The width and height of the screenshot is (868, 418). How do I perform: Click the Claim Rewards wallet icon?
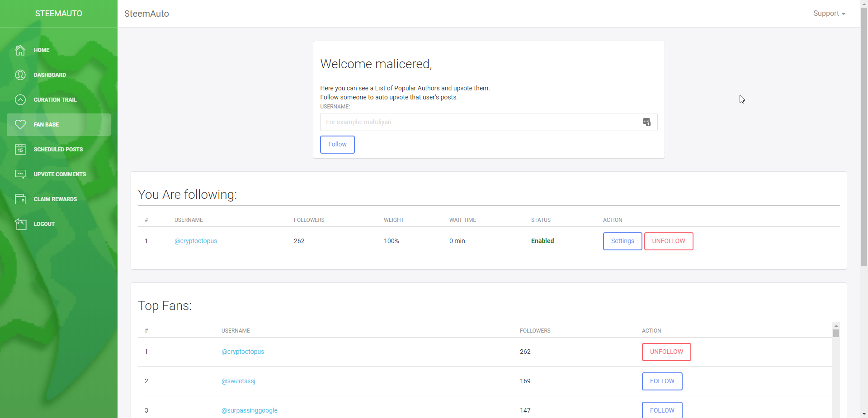[x=20, y=199]
